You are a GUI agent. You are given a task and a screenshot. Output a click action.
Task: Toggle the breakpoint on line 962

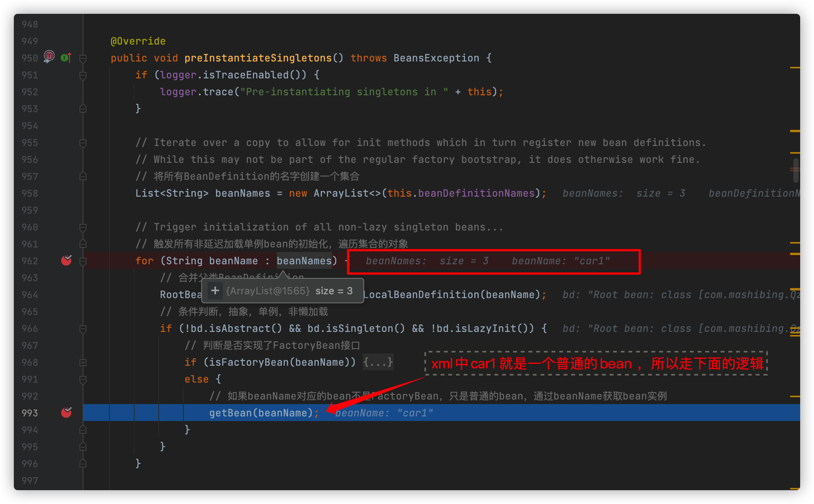[x=66, y=260]
